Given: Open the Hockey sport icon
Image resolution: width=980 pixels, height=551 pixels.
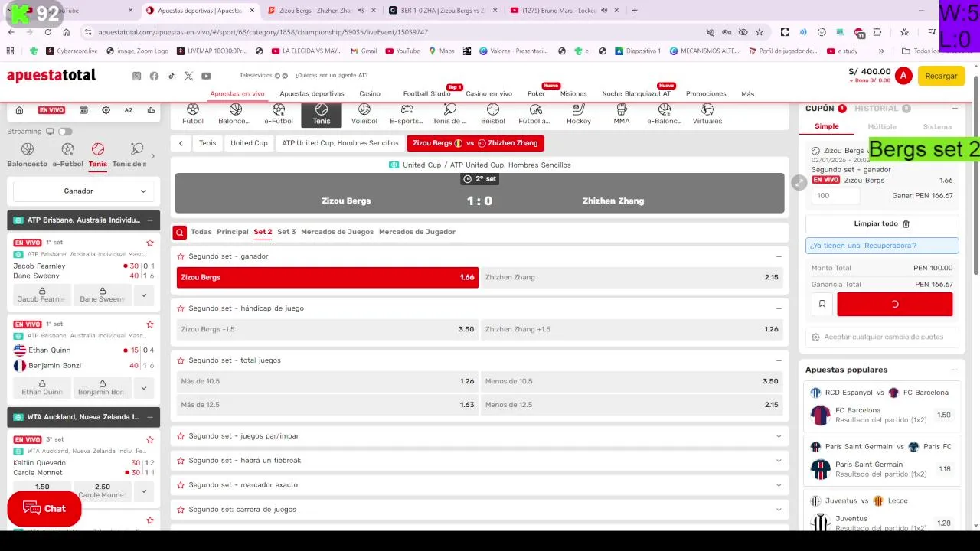Looking at the screenshot, I should (579, 115).
